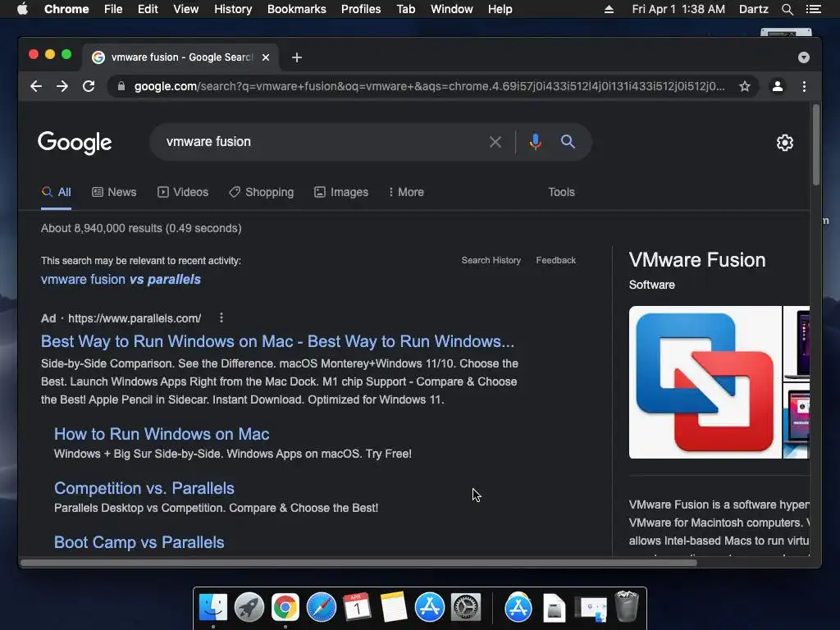Open the Tools options

coord(561,192)
